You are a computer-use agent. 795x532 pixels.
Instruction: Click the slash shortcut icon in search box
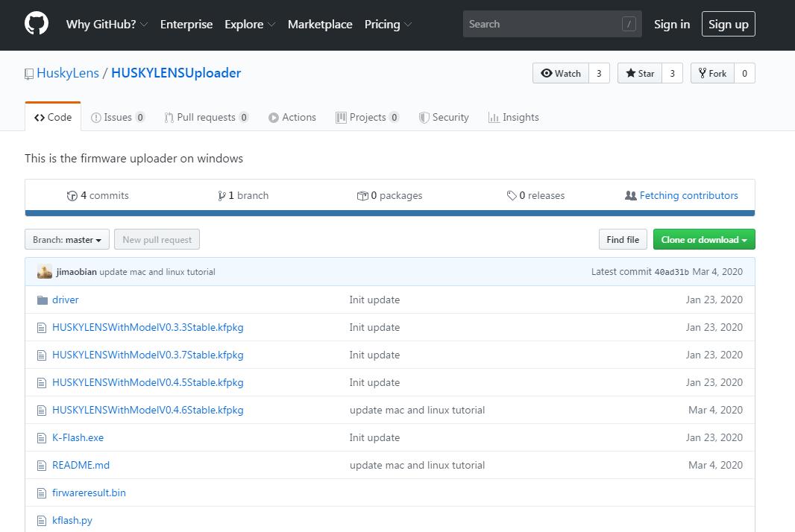pos(629,24)
